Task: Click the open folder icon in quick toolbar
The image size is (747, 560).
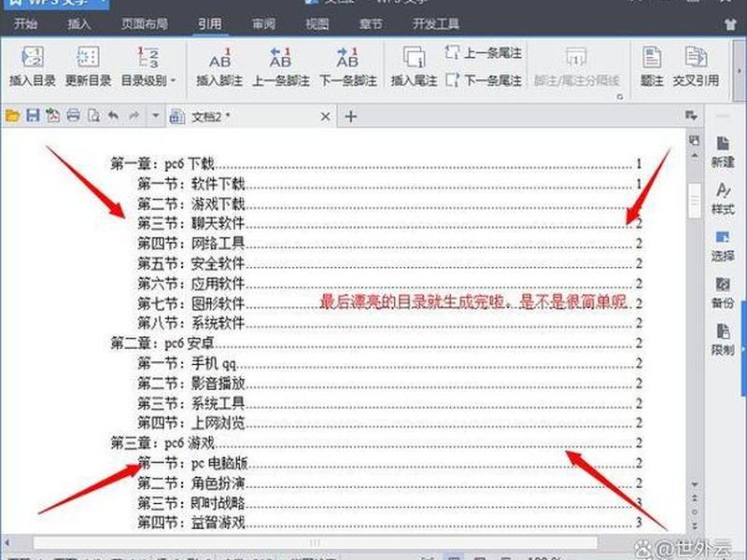Action: 12,116
